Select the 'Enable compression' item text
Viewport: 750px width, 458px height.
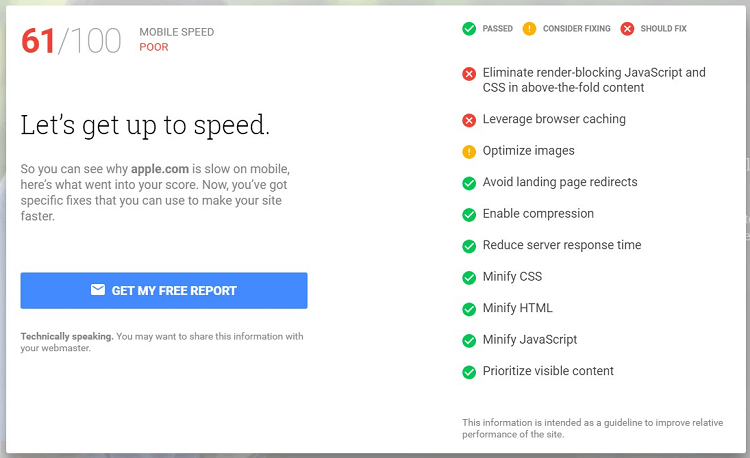coord(538,214)
